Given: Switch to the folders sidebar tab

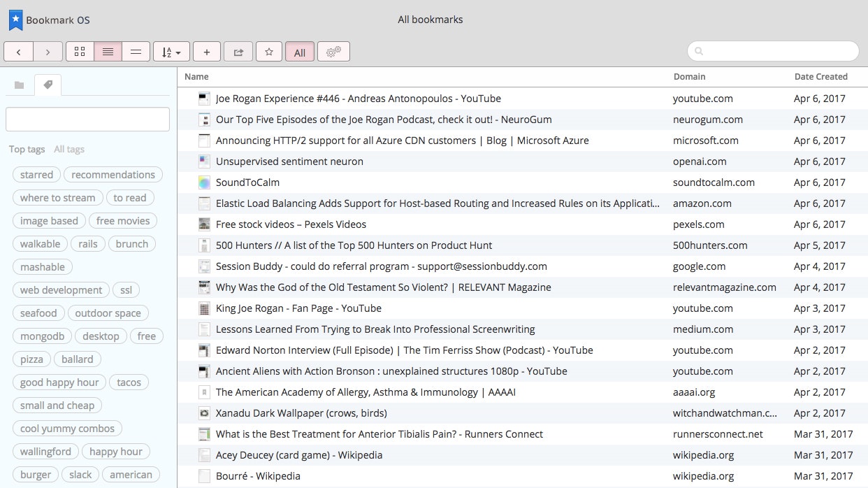Looking at the screenshot, I should click(x=20, y=85).
